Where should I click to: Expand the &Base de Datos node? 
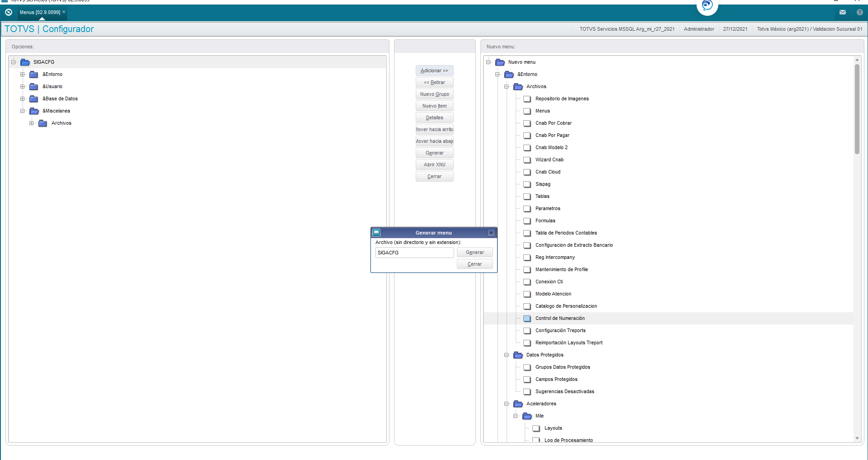click(x=23, y=99)
